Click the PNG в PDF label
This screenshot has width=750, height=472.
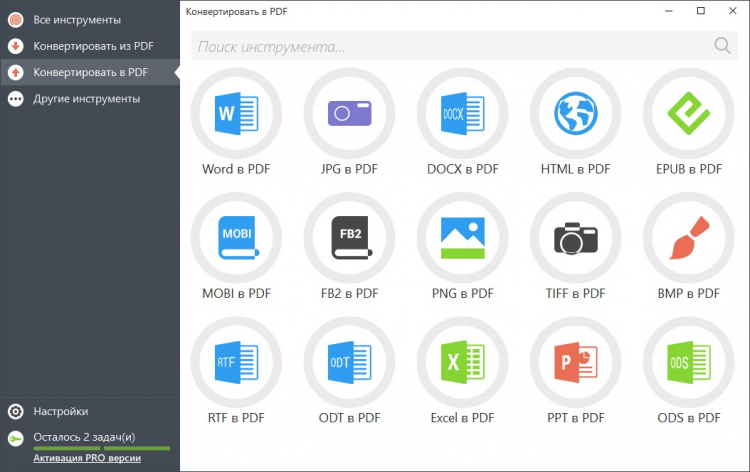(x=463, y=293)
